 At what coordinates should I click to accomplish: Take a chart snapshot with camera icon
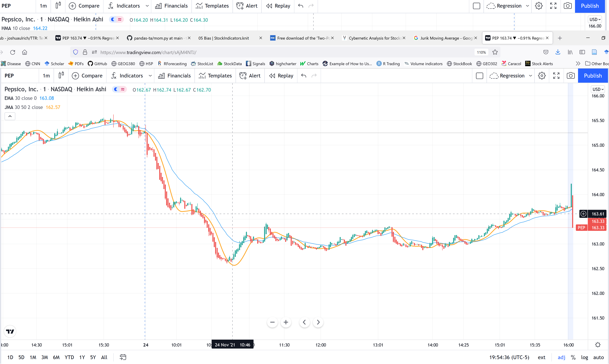point(571,76)
